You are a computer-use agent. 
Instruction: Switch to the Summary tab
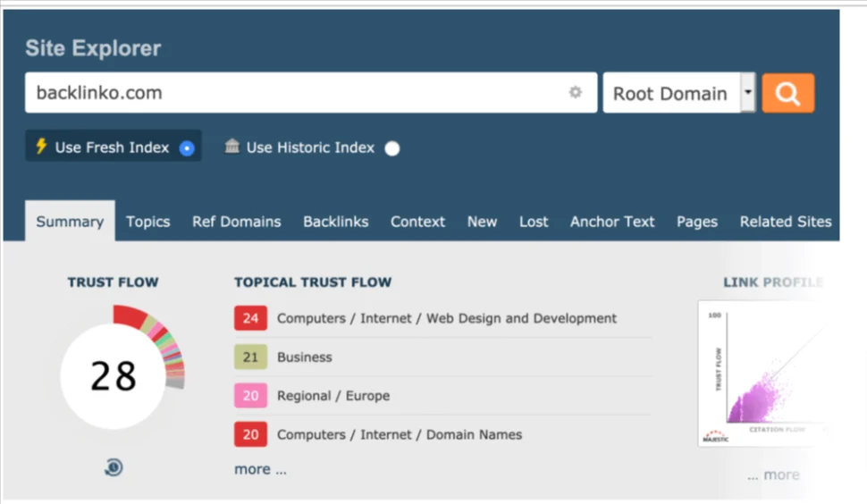click(70, 221)
